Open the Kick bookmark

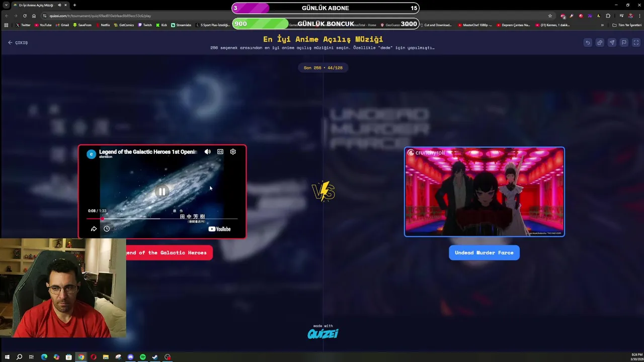pos(162,25)
